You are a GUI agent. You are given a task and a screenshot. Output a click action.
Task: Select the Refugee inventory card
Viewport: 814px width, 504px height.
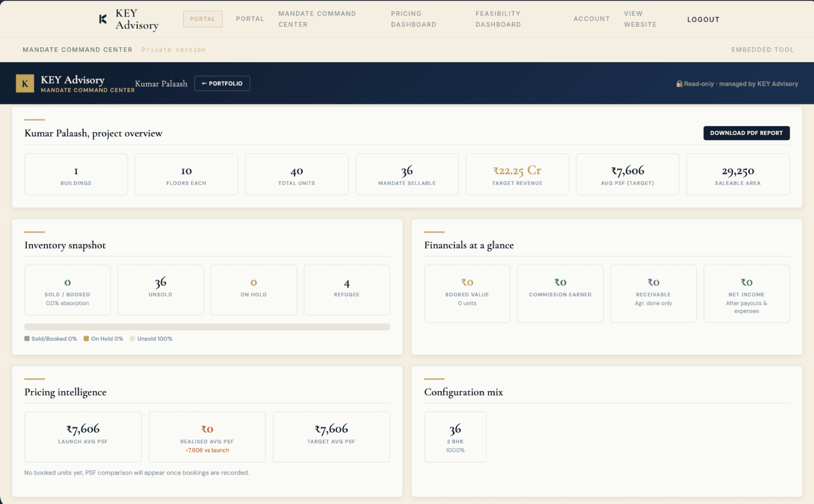[x=347, y=290]
